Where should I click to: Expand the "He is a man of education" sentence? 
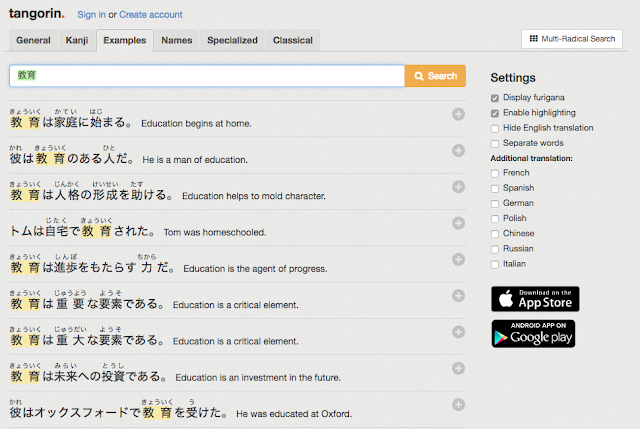[x=458, y=151]
